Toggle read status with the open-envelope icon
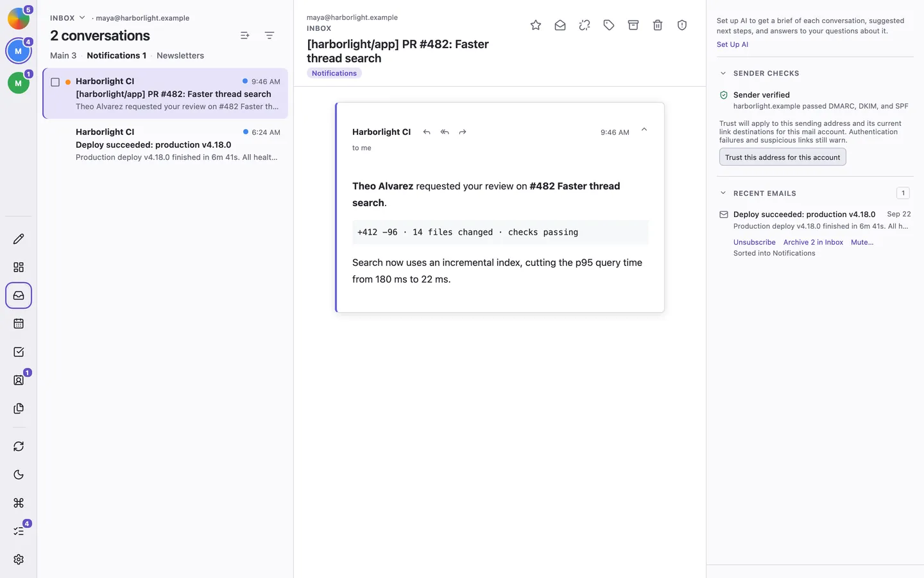Viewport: 924px width, 578px height. 560,25
